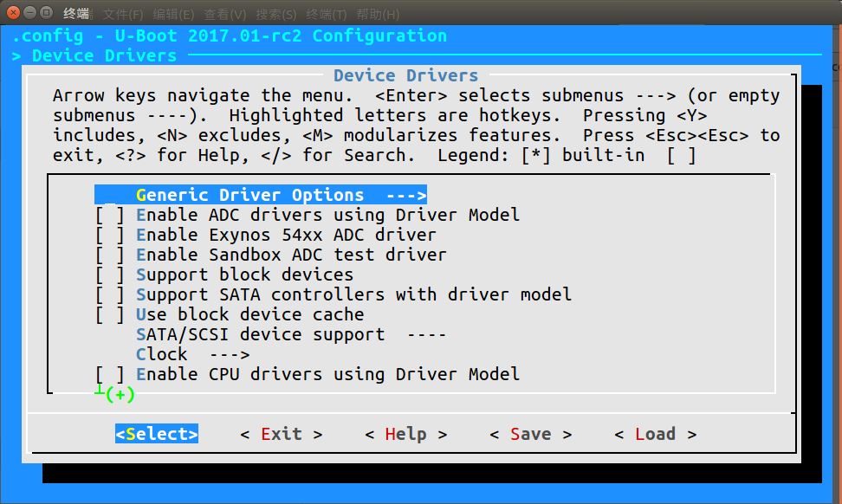Click the Save button

point(530,434)
